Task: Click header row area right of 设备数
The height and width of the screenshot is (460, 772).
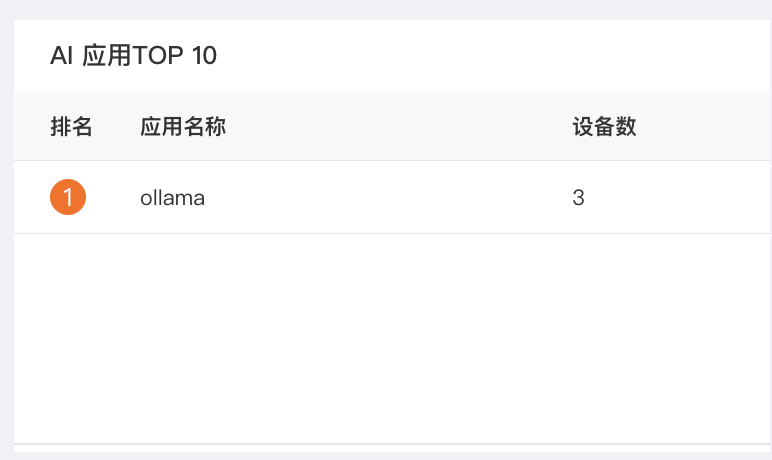Action: (704, 127)
